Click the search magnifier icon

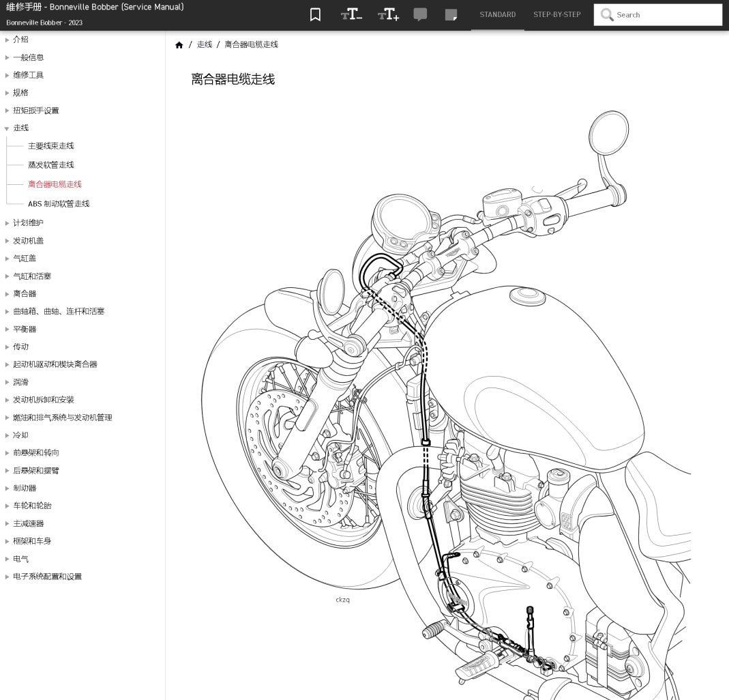click(607, 14)
